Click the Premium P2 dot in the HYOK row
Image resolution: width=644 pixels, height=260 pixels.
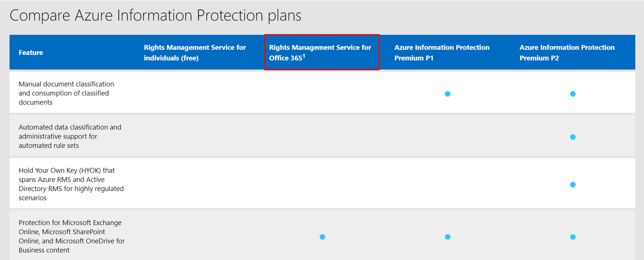click(x=572, y=184)
